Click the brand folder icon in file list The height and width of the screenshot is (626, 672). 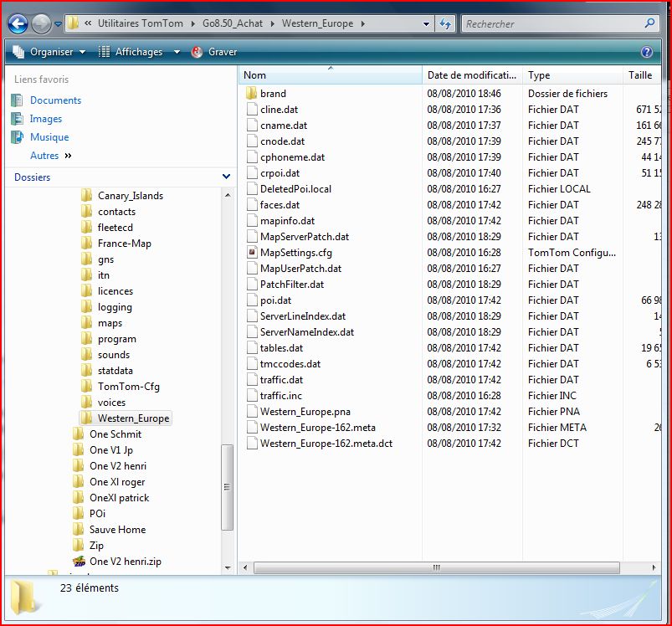coord(252,94)
